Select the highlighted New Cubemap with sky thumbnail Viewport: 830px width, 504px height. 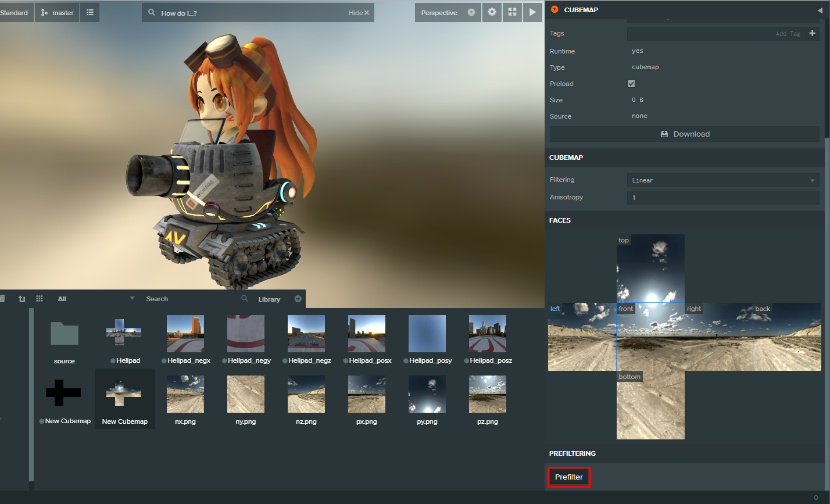[x=125, y=400]
